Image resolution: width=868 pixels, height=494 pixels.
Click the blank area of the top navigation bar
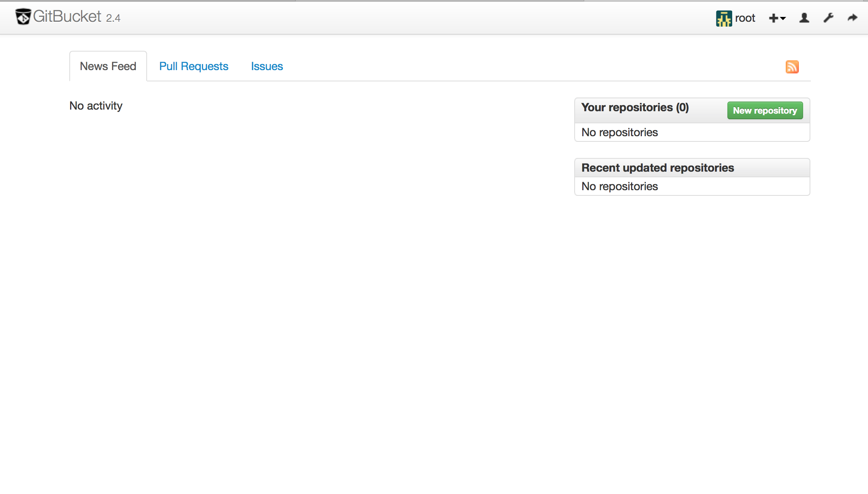pyautogui.click(x=403, y=18)
